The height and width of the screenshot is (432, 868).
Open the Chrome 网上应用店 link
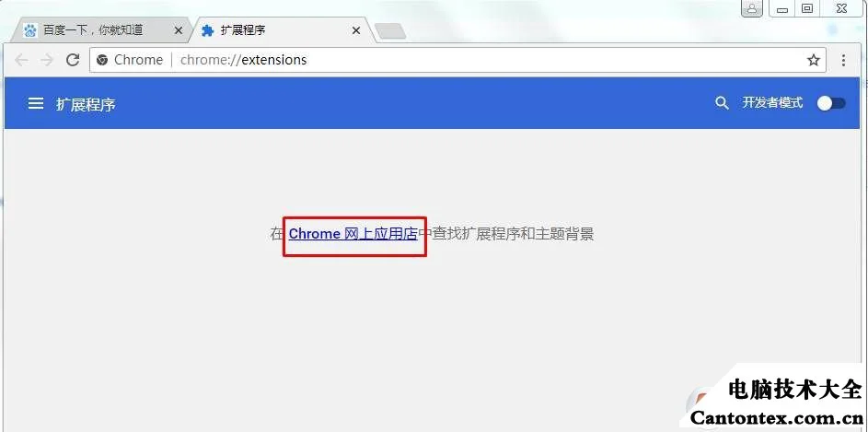click(353, 234)
